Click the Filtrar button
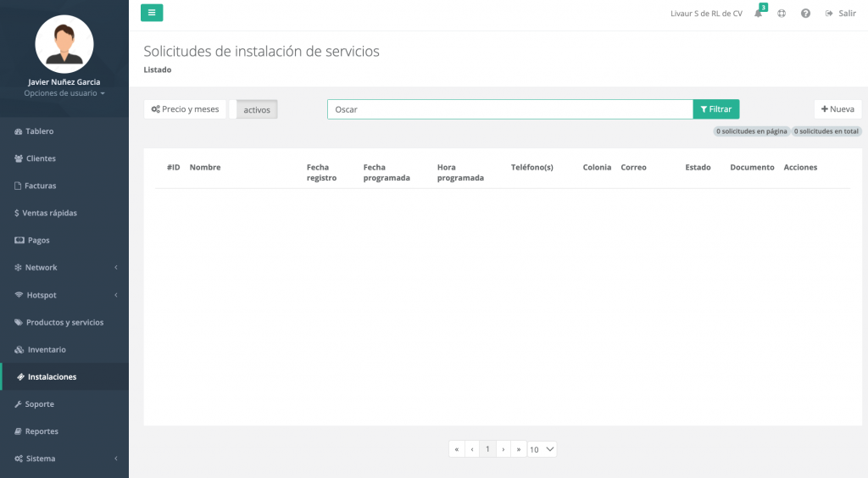 click(x=716, y=109)
